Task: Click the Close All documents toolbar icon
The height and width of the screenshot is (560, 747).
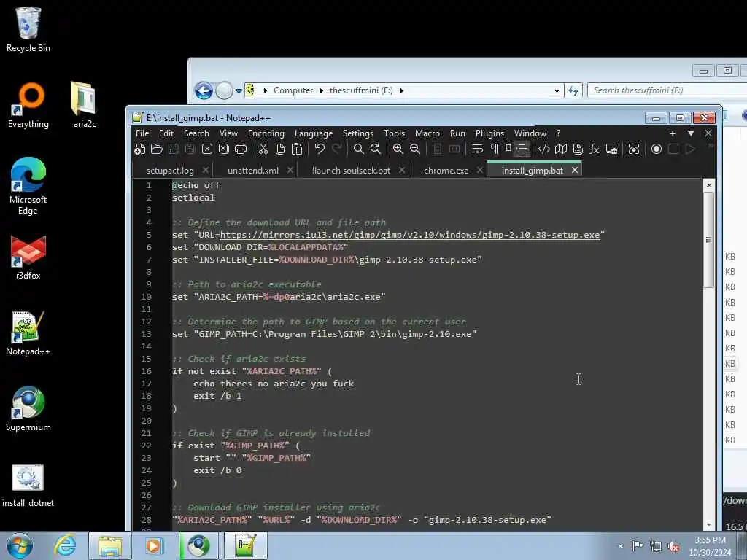Action: [224, 149]
